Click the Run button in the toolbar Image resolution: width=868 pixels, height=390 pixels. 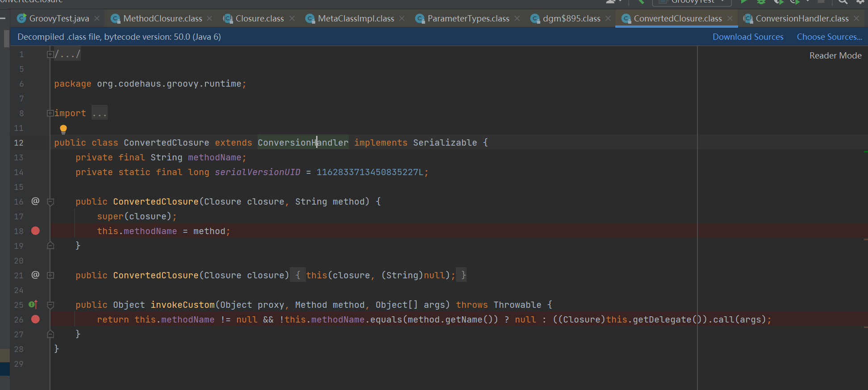[744, 1]
